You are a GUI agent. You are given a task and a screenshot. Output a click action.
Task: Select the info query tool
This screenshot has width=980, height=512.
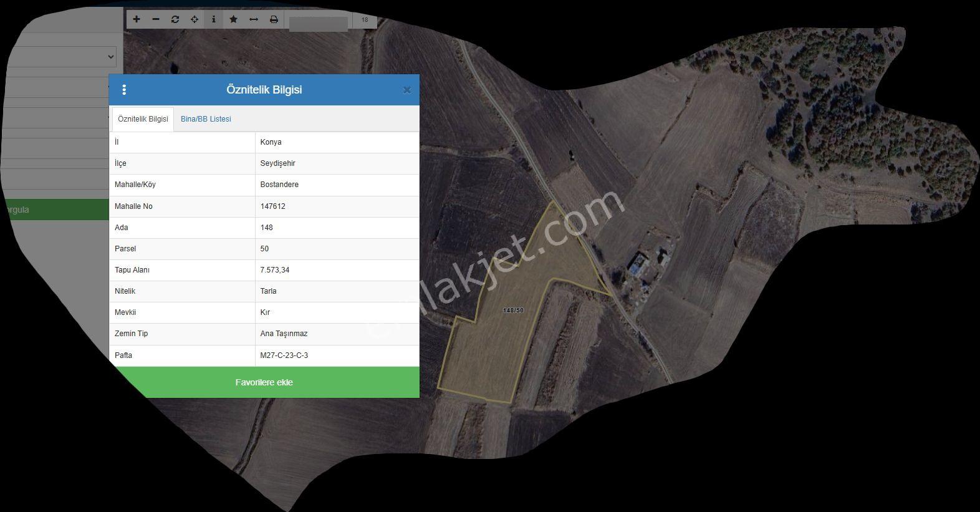point(214,19)
